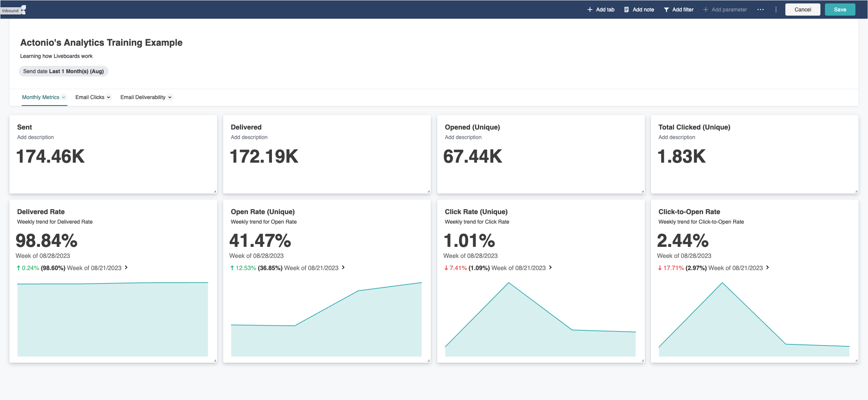
Task: Add description to Delivered card
Action: tap(249, 137)
